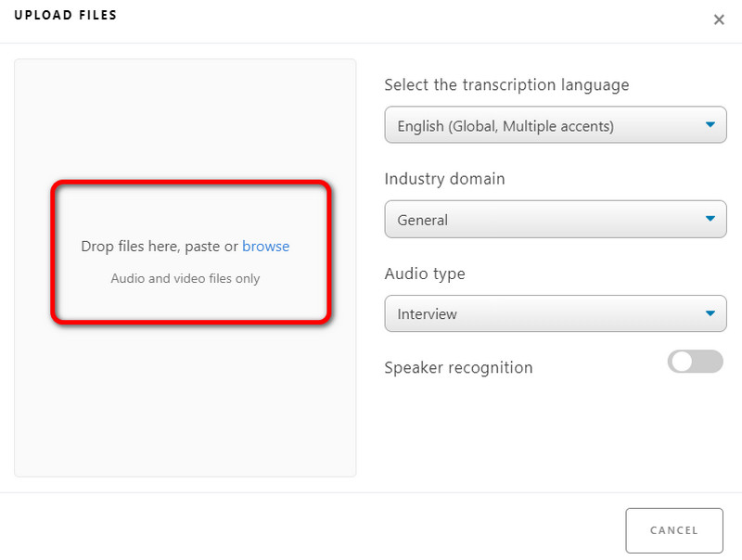Open the Audio type dropdown
The width and height of the screenshot is (742, 560).
tap(555, 314)
